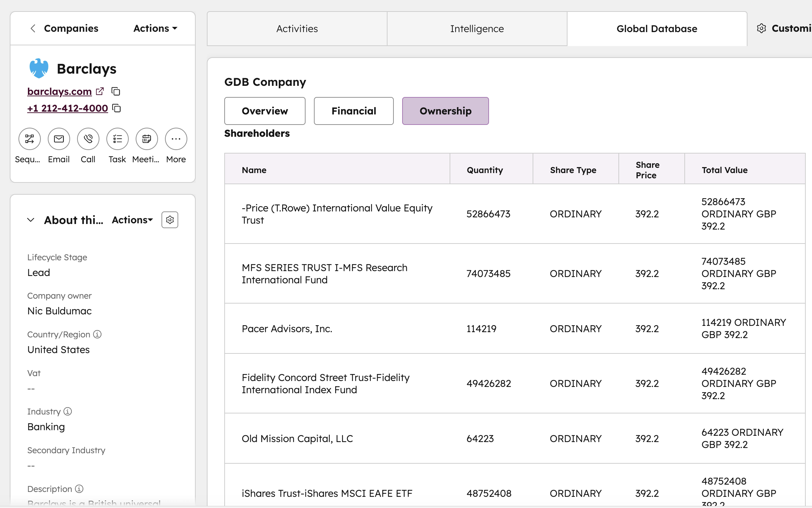Select MFS SERIES TRUST I-MFS Research row

coord(515,274)
